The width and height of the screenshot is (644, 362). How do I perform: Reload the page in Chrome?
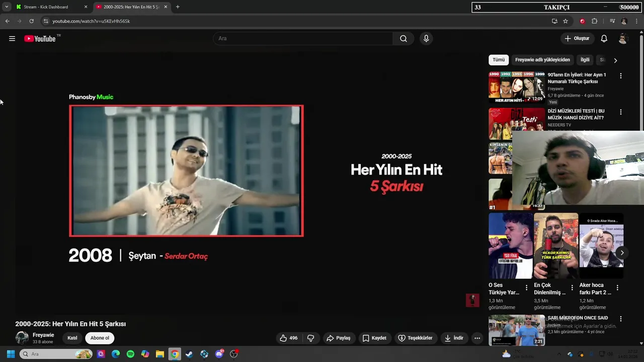[31, 21]
